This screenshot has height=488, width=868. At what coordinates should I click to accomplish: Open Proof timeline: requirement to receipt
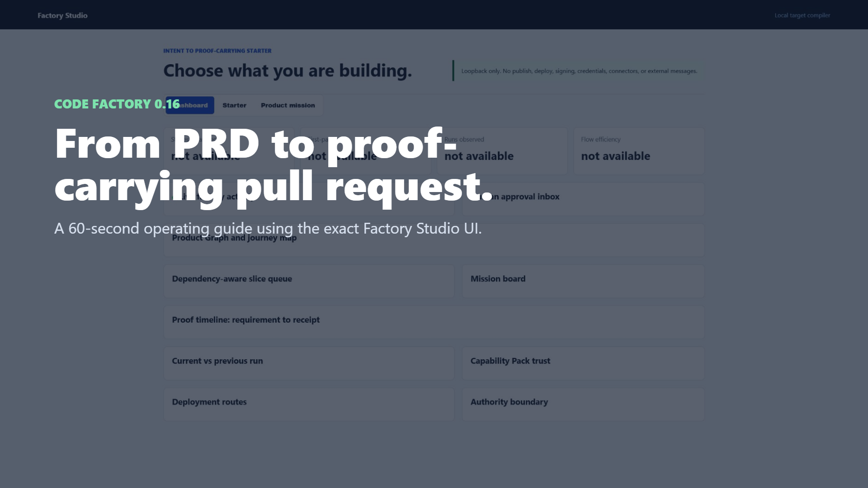click(x=434, y=322)
